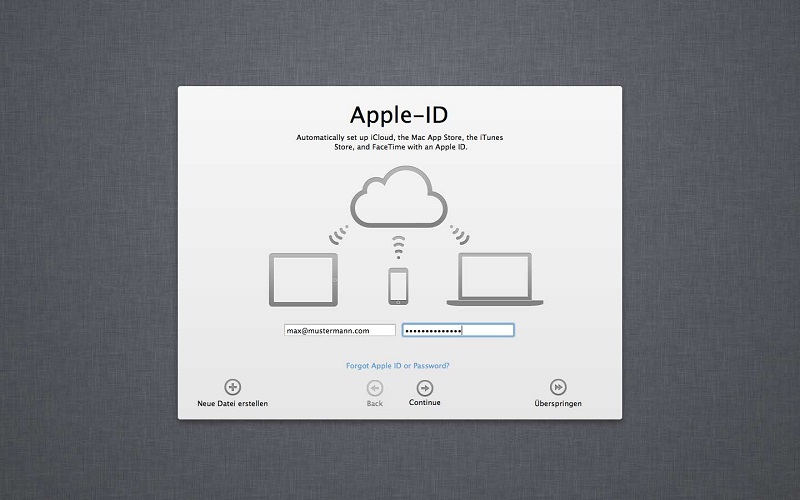Click the iPhone device illustration
This screenshot has height=500, width=800.
pos(398,286)
